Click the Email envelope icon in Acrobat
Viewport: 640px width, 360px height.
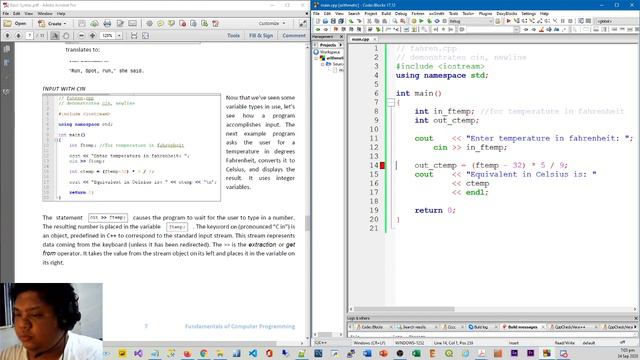[x=133, y=24]
